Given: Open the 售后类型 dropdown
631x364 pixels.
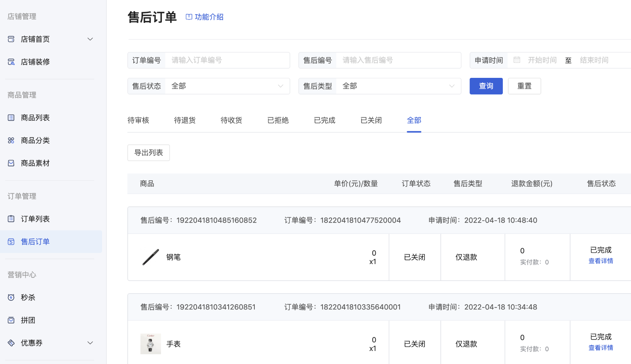Looking at the screenshot, I should pyautogui.click(x=380, y=86).
